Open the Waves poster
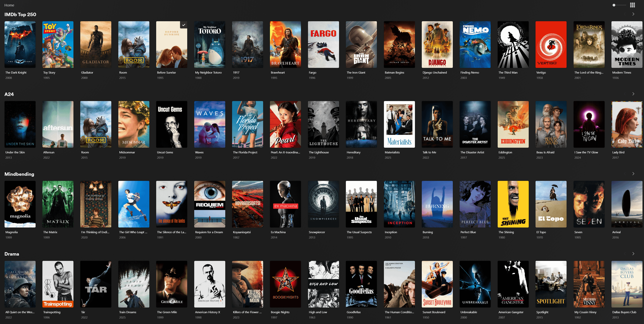The image size is (644, 324). (x=210, y=124)
